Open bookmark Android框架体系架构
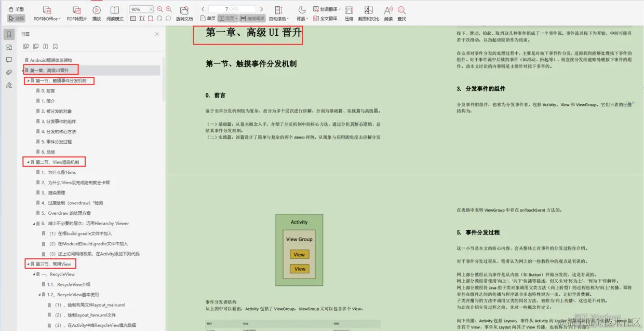The width and height of the screenshot is (644, 331). tap(48, 60)
